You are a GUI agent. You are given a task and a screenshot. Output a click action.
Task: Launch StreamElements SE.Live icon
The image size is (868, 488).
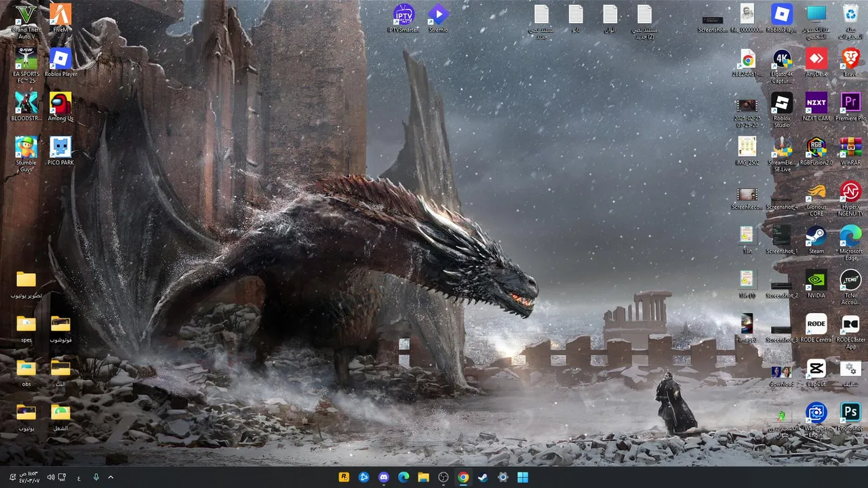pyautogui.click(x=782, y=154)
